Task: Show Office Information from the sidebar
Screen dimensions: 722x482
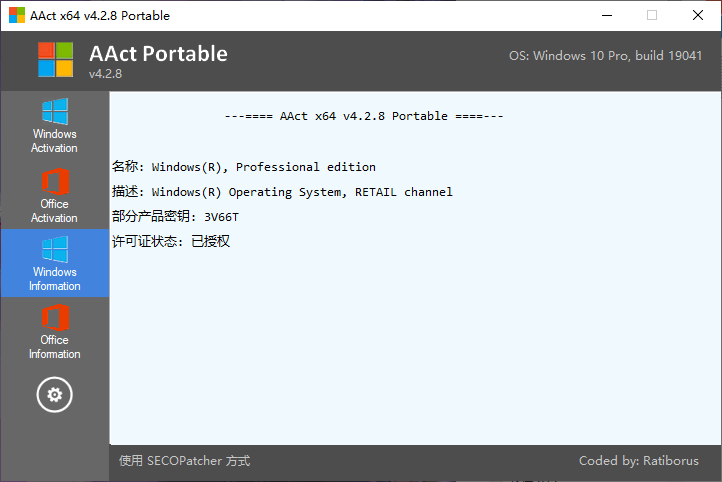Action: 54,332
